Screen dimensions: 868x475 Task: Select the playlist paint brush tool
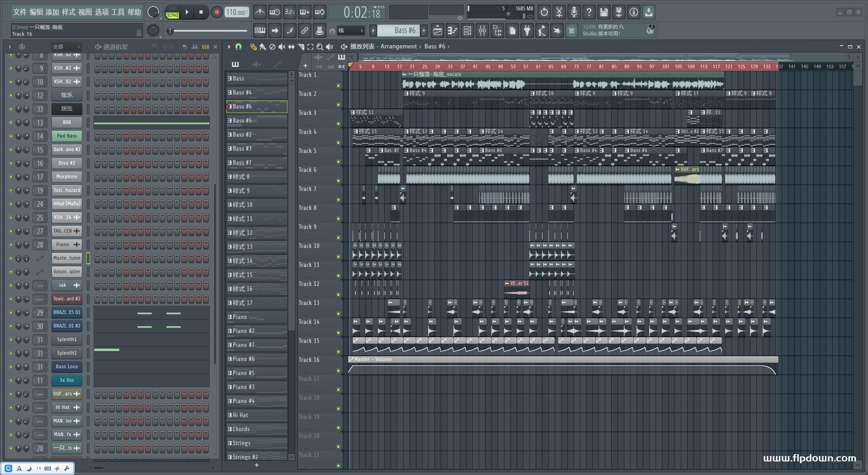[262, 47]
